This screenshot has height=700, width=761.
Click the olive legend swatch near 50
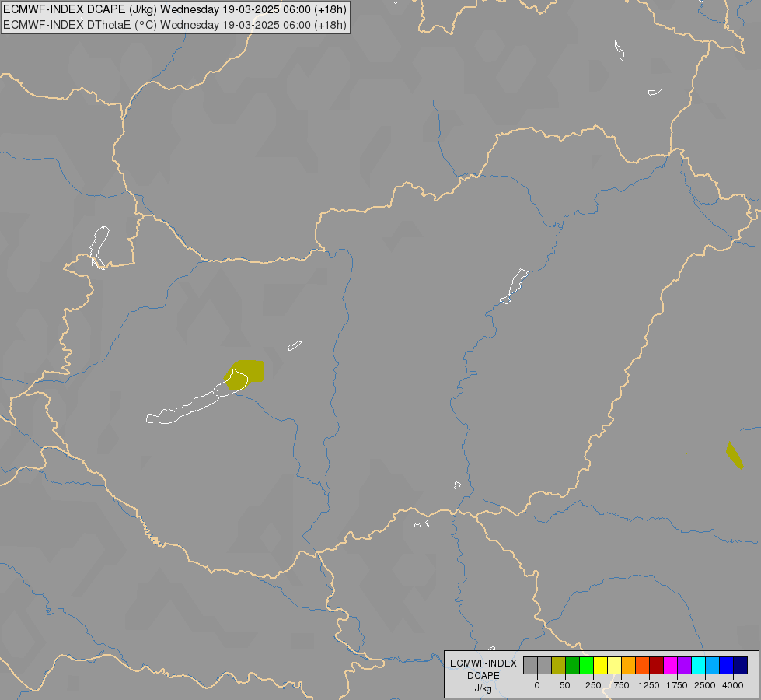point(559,666)
